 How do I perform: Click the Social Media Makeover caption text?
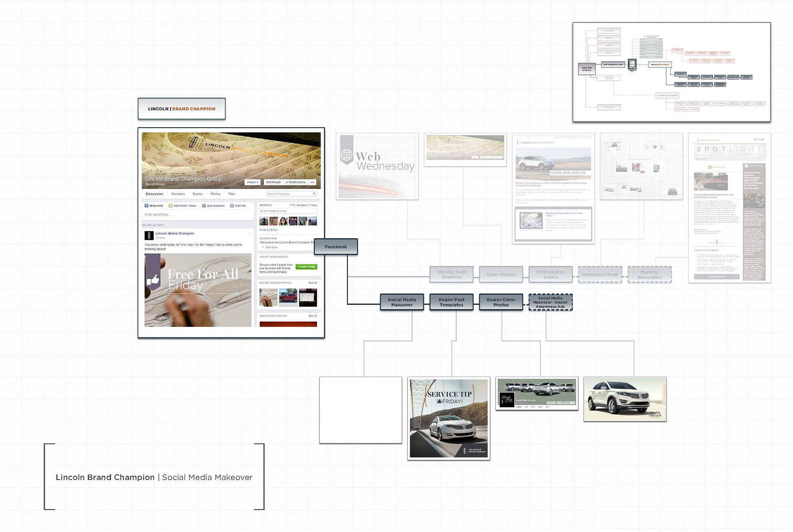207,477
